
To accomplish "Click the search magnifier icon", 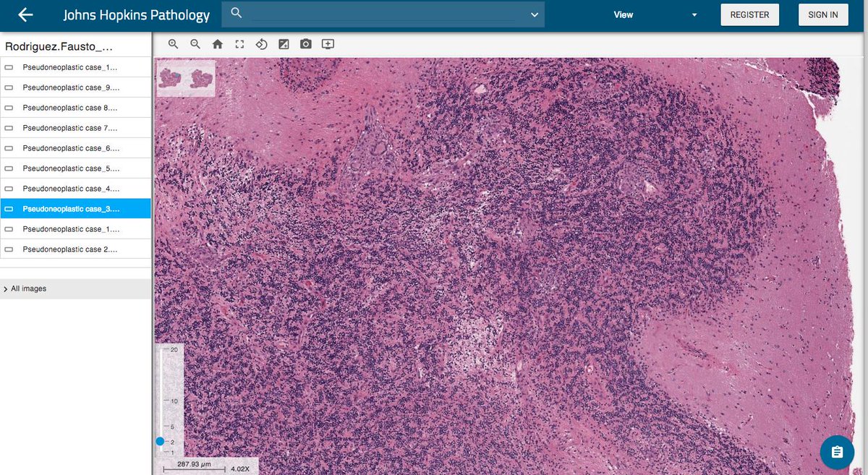I will pyautogui.click(x=236, y=13).
